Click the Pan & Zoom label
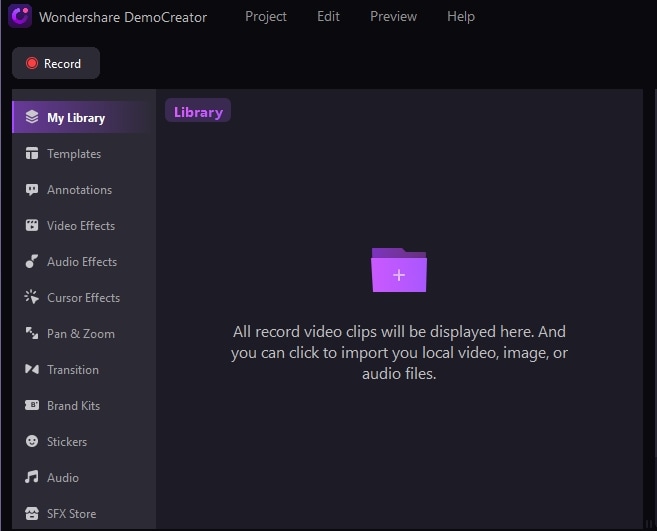The width and height of the screenshot is (657, 531). coord(80,334)
